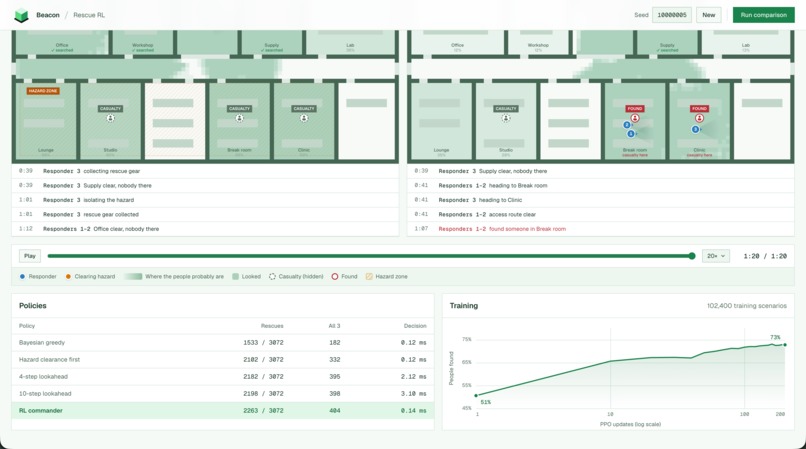Click the Beacon breadcrumb link

48,15
